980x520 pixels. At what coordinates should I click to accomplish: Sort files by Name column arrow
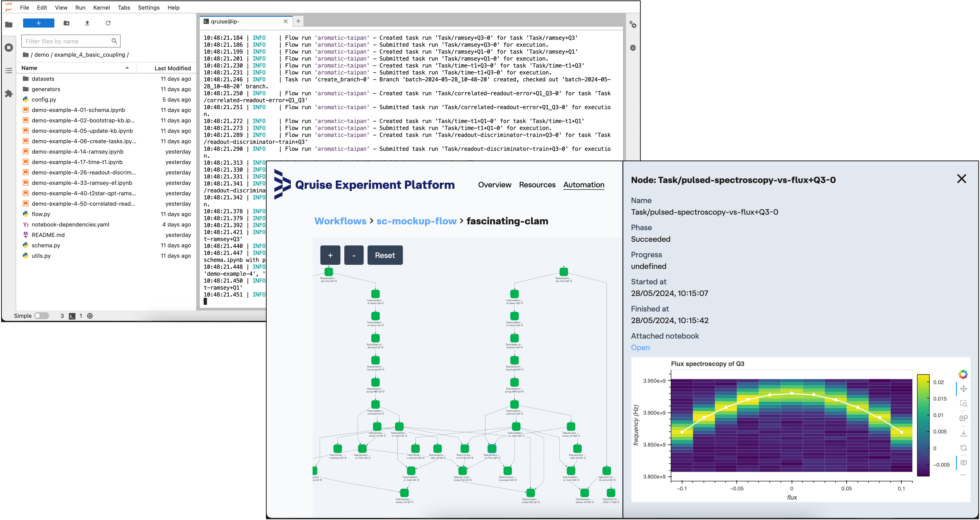click(127, 68)
